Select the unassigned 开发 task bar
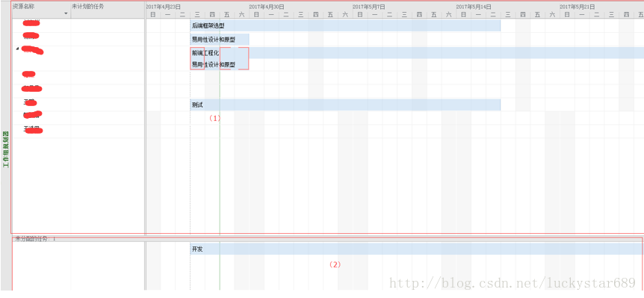 416,249
